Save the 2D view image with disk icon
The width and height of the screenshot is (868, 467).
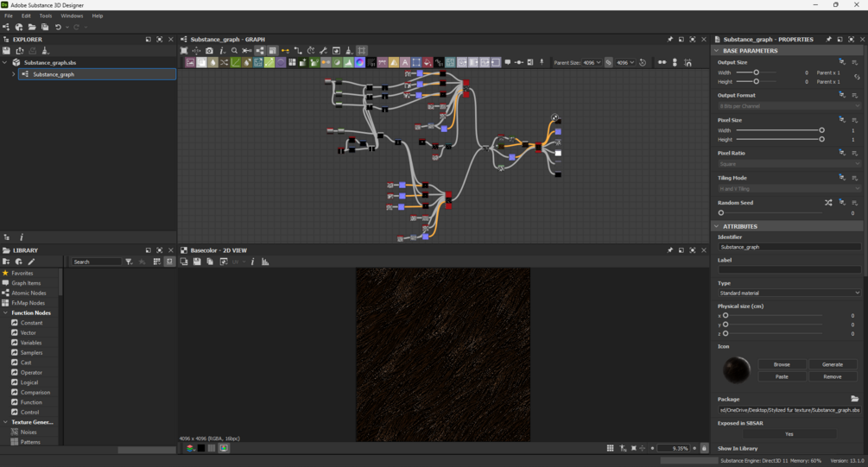197,262
